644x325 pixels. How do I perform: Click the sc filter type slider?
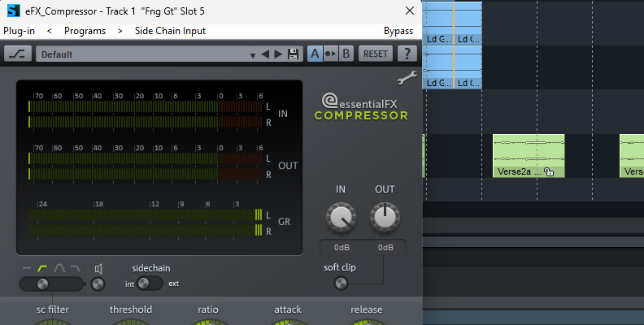click(x=50, y=284)
